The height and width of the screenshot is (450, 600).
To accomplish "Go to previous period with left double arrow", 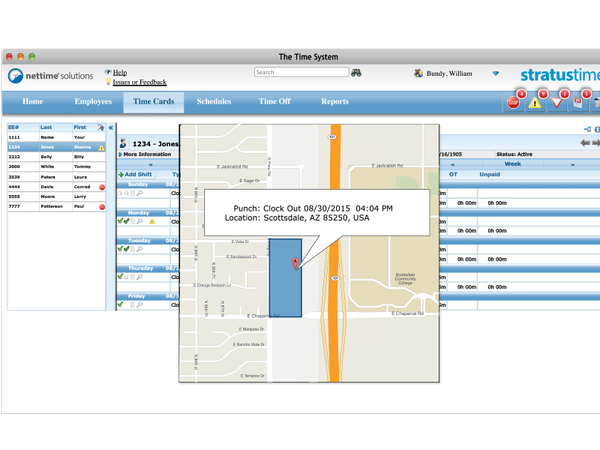I will pyautogui.click(x=150, y=165).
